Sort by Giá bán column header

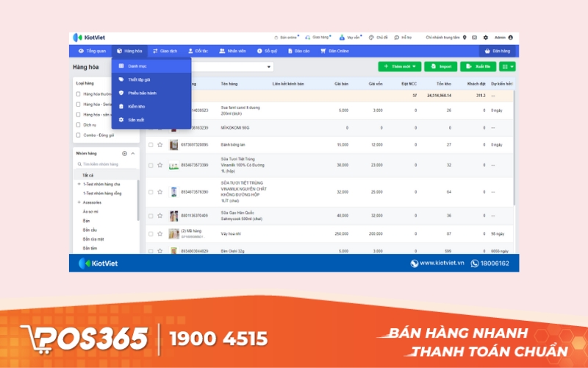tap(341, 84)
